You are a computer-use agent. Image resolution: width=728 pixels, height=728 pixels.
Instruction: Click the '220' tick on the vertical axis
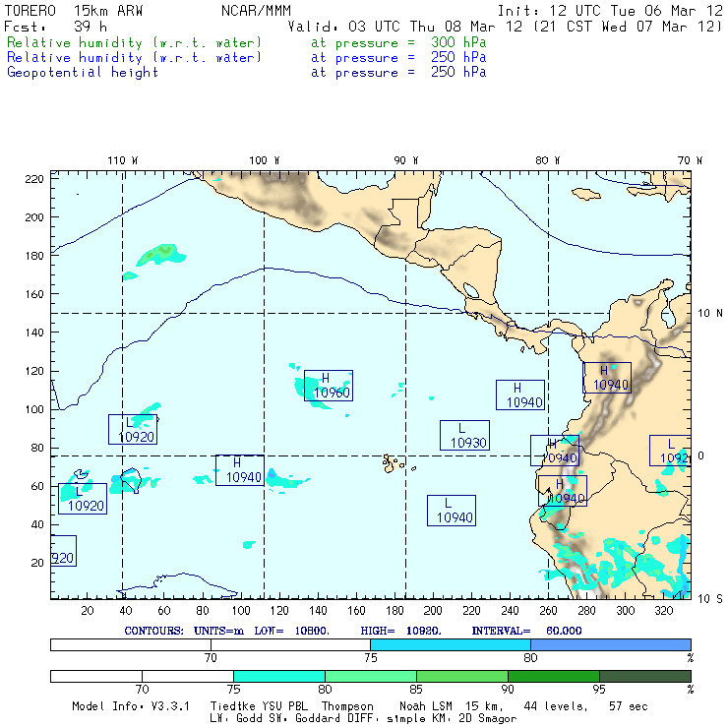click(x=34, y=179)
